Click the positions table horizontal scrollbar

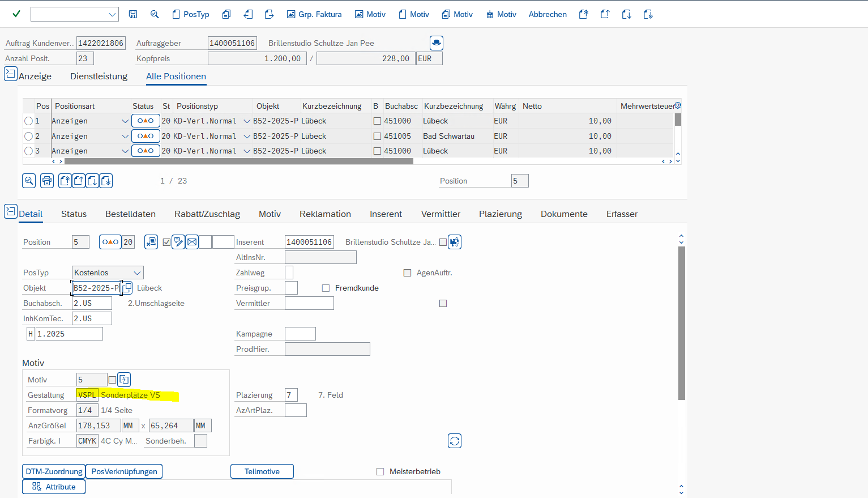click(x=239, y=161)
